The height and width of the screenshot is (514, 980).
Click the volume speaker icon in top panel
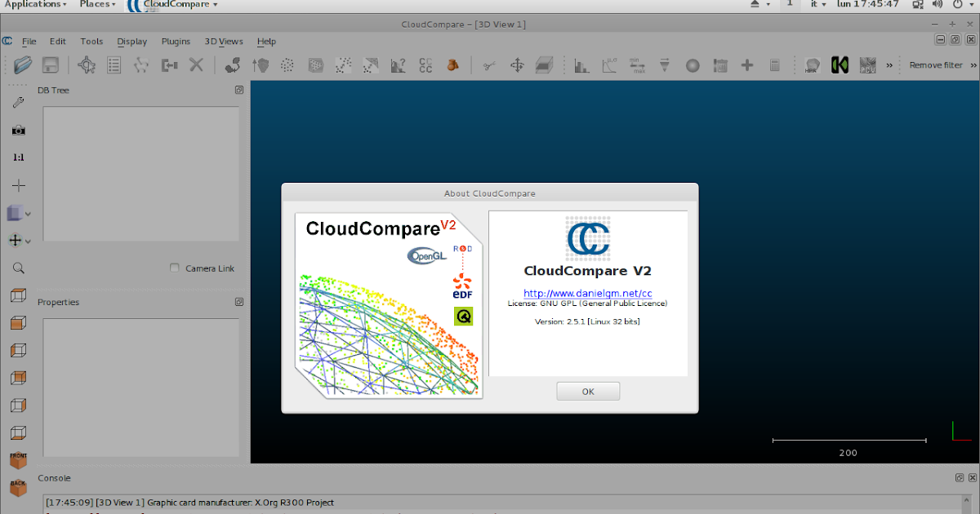pyautogui.click(x=938, y=4)
